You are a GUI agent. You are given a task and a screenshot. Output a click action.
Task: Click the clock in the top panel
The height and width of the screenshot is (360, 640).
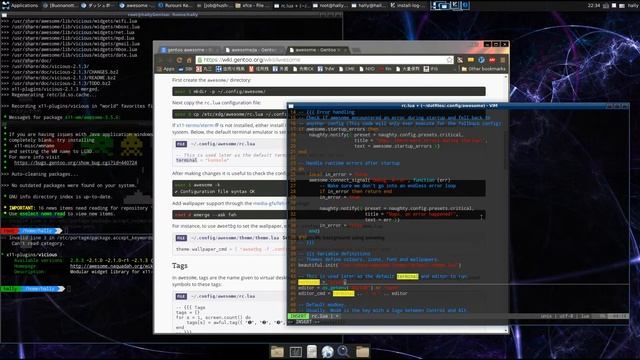point(594,5)
